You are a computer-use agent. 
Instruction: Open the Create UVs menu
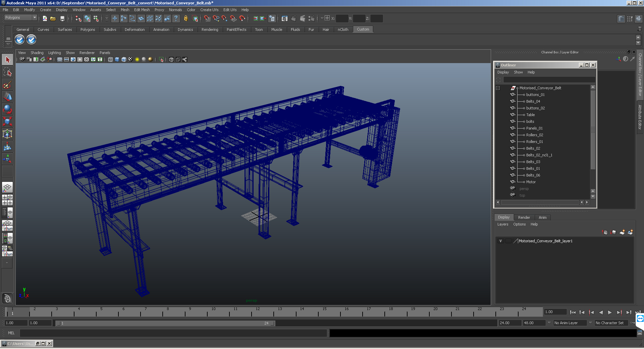(x=209, y=10)
